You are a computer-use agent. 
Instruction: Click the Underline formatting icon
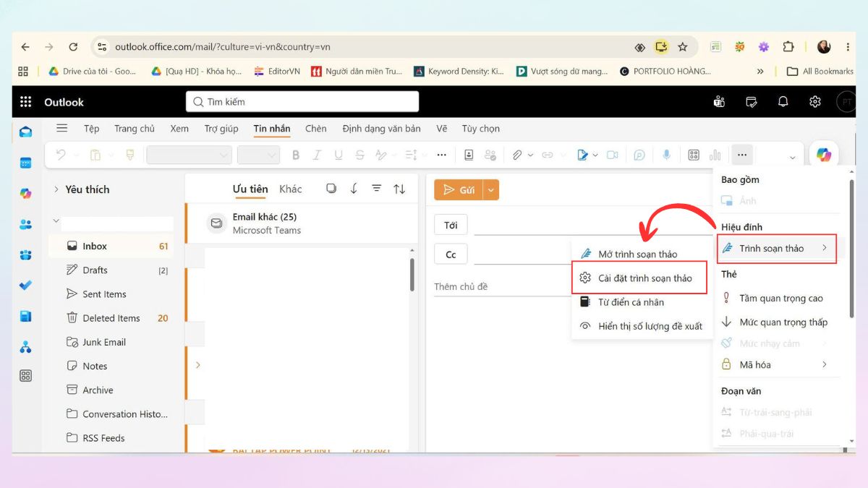338,155
